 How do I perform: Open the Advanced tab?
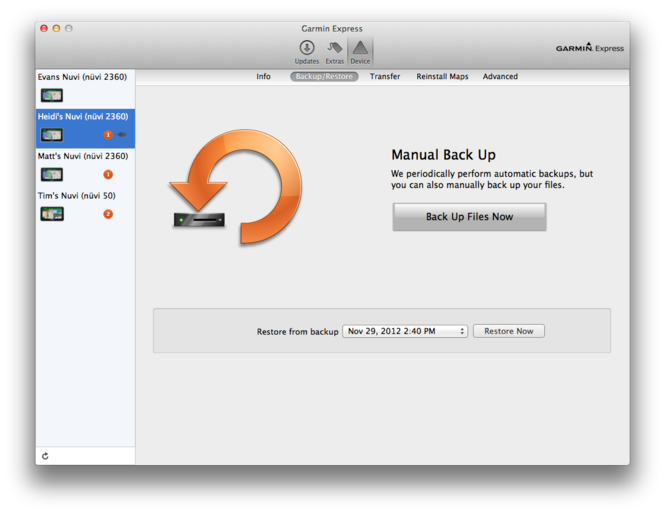pos(500,76)
